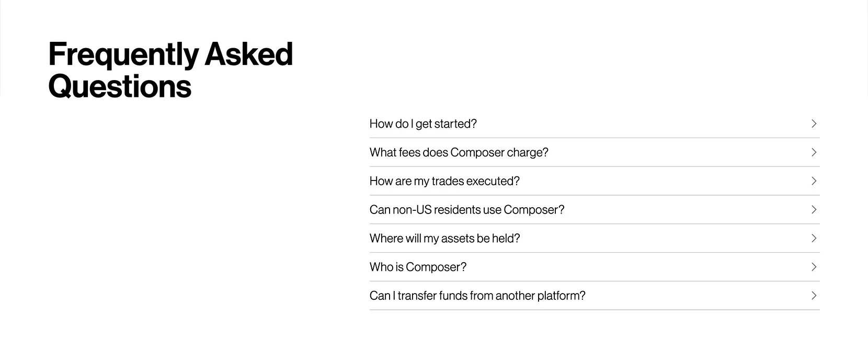Open the 'How are my trades executed?' question

[x=444, y=182]
